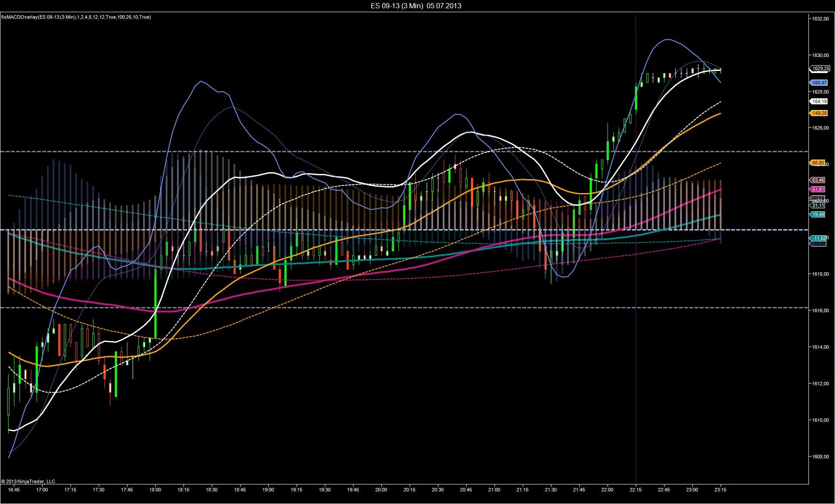Click the teal 19,49 value marker
This screenshot has width=835, height=504.
click(x=818, y=214)
